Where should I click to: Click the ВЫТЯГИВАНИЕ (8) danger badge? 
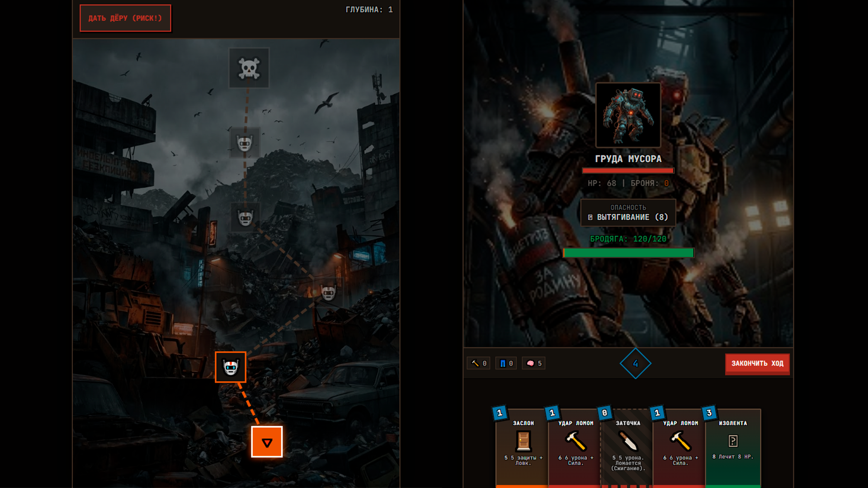coord(628,217)
